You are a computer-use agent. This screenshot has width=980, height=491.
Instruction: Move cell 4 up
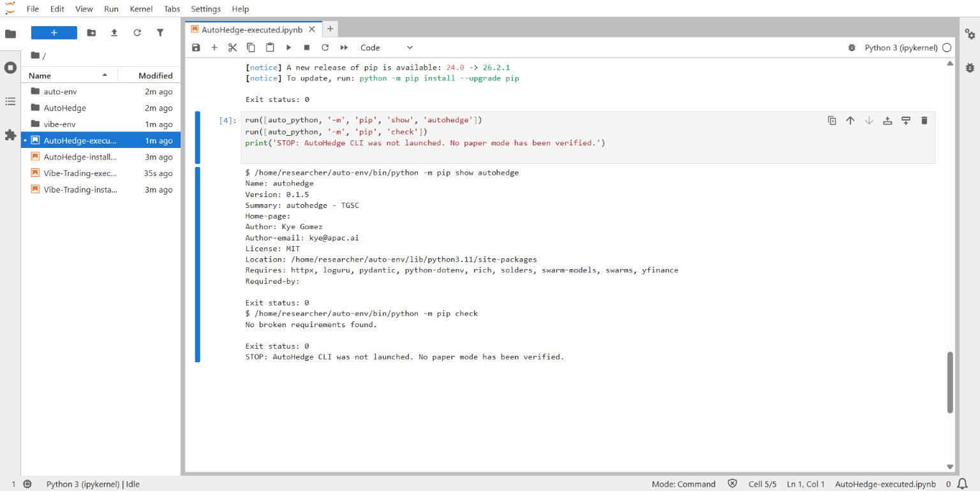click(x=850, y=121)
